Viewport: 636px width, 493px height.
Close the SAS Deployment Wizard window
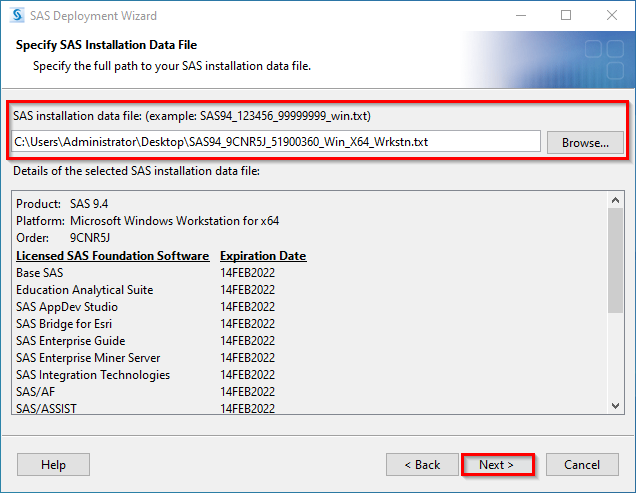[x=612, y=15]
